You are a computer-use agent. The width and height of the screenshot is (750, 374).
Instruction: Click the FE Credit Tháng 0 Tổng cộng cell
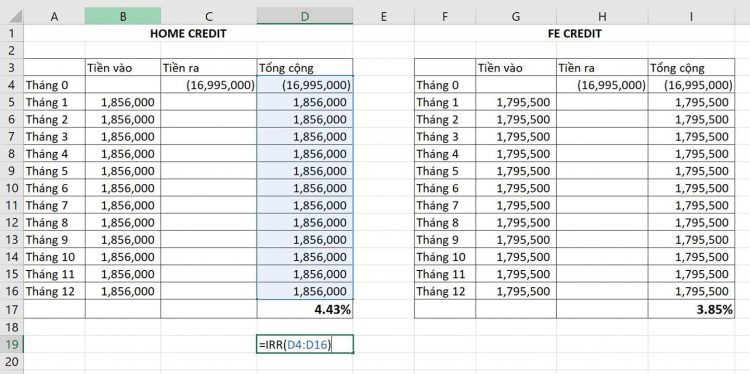point(692,85)
